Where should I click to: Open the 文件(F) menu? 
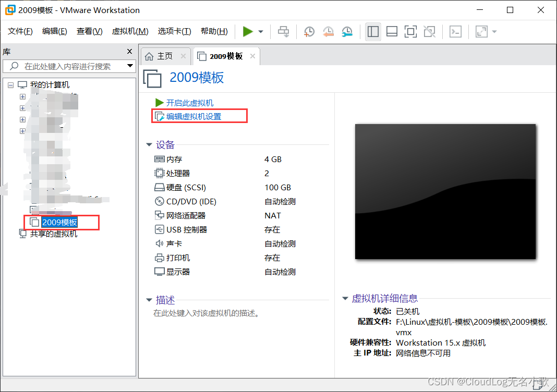[x=20, y=31]
